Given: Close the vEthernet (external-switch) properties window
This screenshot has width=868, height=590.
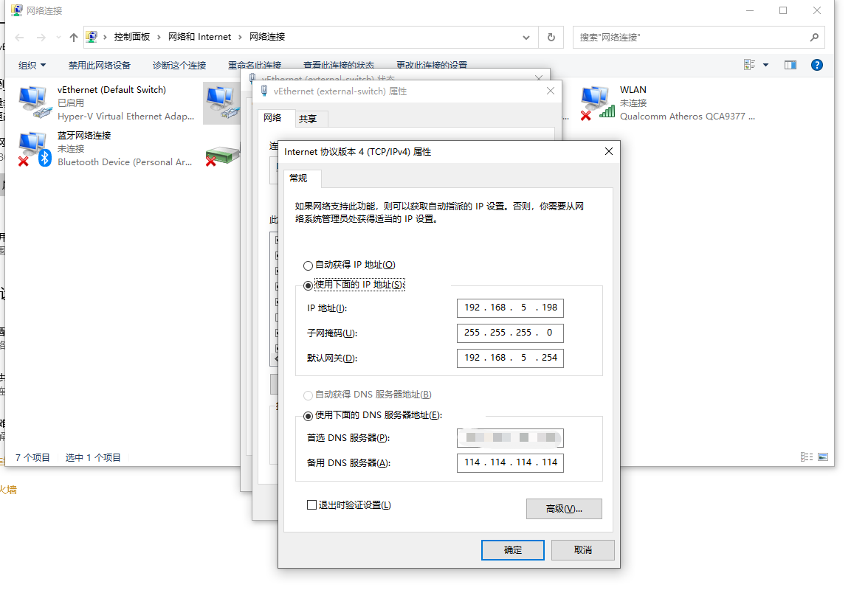Looking at the screenshot, I should click(x=551, y=91).
